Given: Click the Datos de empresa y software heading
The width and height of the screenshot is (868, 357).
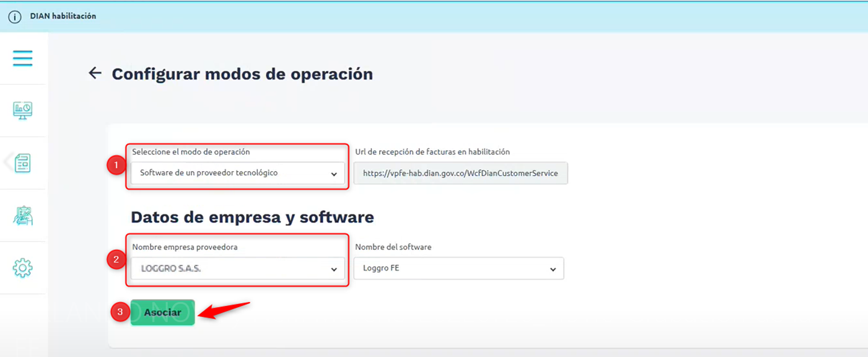Looking at the screenshot, I should pos(252,217).
